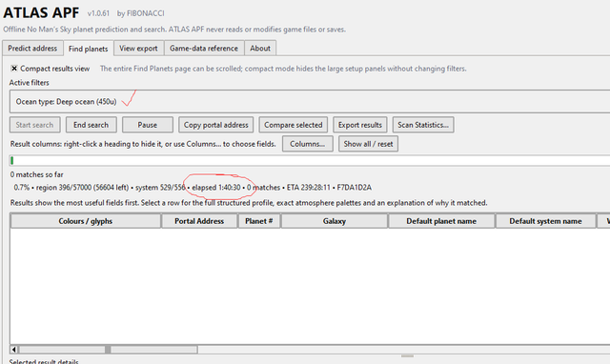Click the 'Selected result details' label
610x364 pixels.
pos(44,361)
